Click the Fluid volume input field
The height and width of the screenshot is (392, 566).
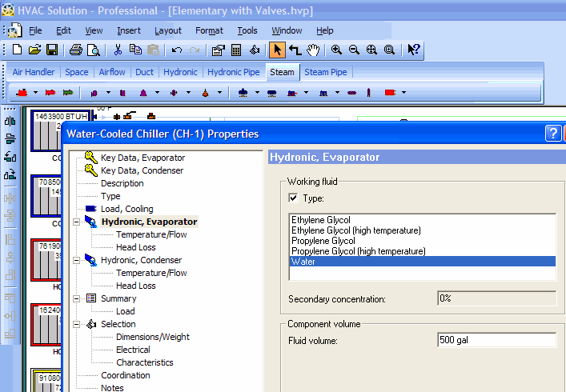click(496, 340)
